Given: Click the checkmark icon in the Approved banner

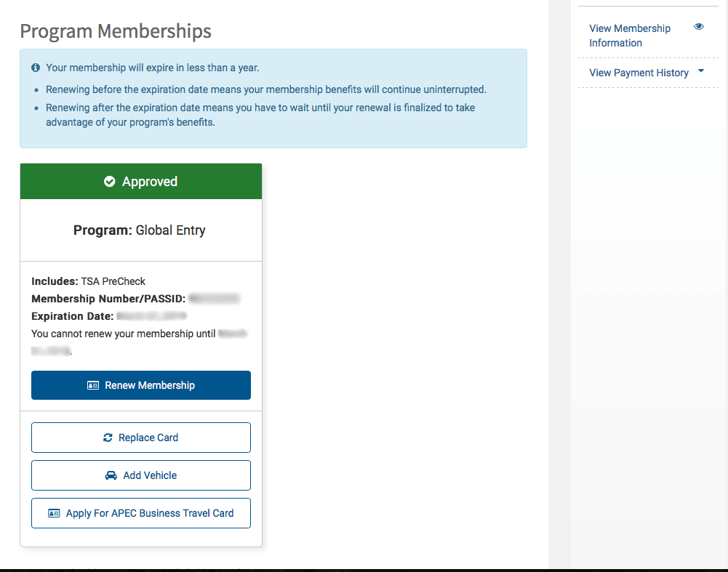Looking at the screenshot, I should tap(110, 182).
